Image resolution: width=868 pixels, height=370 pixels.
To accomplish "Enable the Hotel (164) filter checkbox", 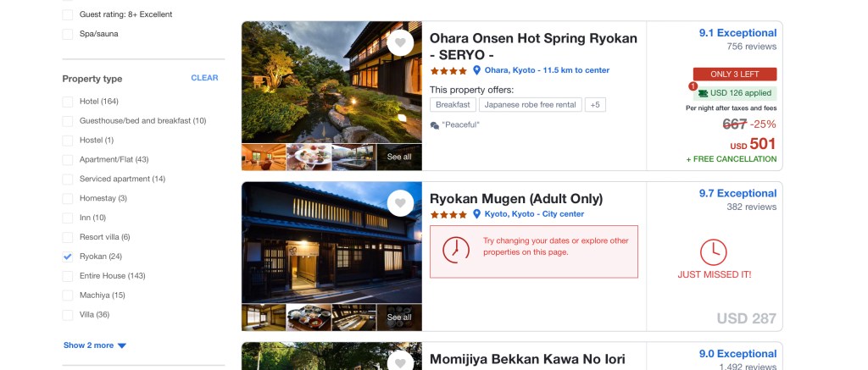I will coord(68,102).
